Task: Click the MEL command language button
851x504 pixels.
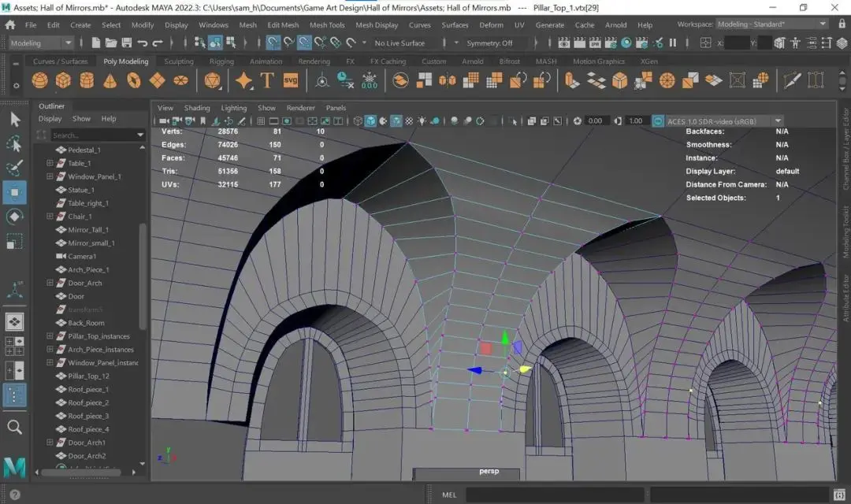Action: tap(449, 495)
